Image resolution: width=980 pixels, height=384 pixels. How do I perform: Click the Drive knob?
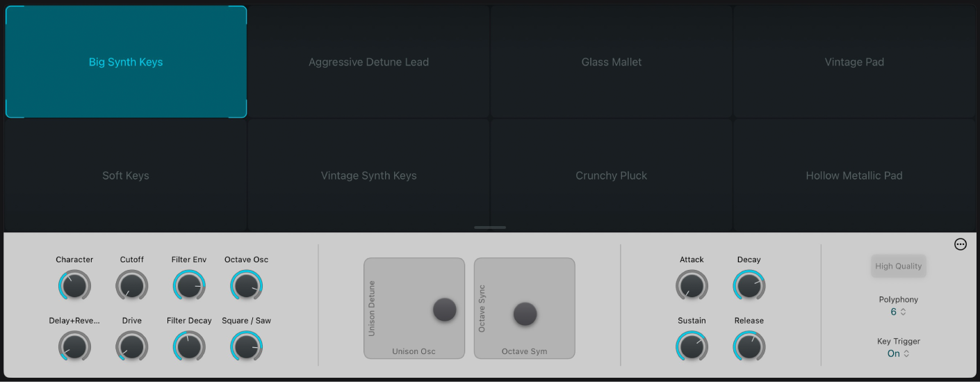pyautogui.click(x=131, y=346)
